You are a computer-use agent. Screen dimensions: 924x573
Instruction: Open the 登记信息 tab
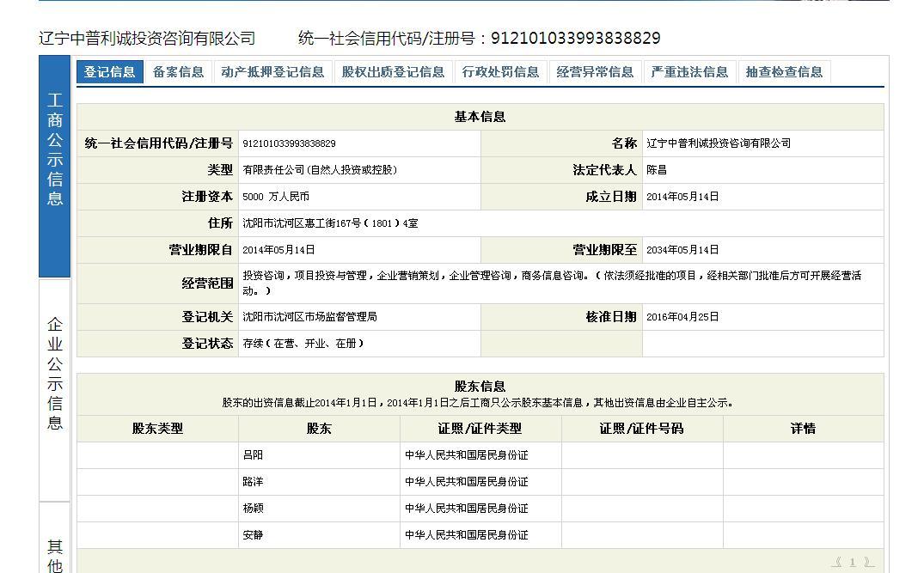click(x=110, y=72)
